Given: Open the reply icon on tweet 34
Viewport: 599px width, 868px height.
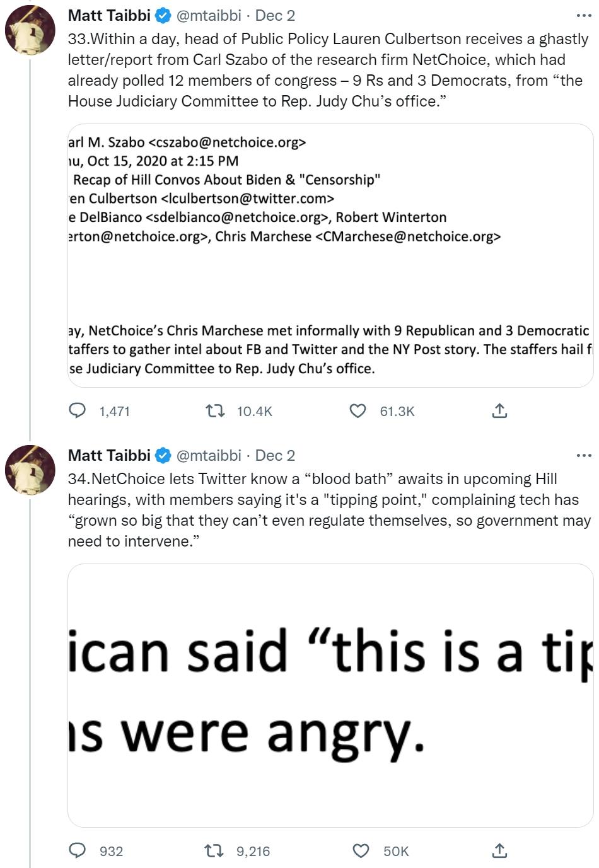Looking at the screenshot, I should pos(78,851).
